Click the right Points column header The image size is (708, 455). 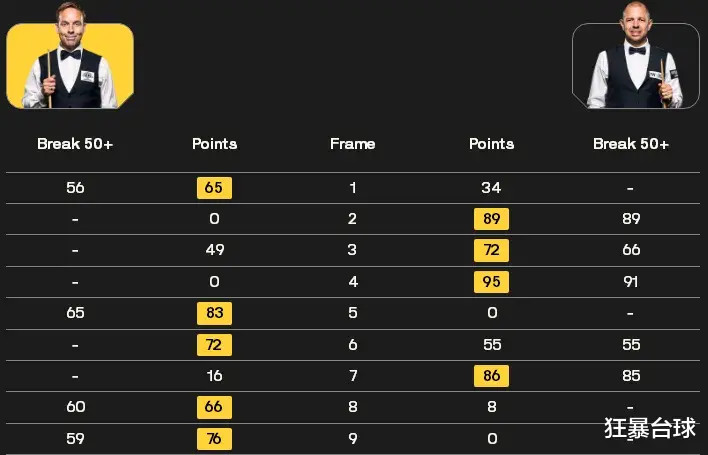pyautogui.click(x=491, y=144)
